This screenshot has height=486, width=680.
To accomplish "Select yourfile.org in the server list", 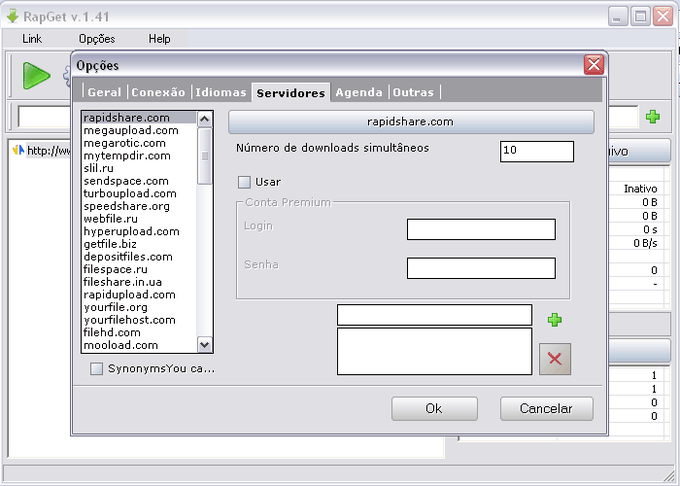I will tap(139, 307).
